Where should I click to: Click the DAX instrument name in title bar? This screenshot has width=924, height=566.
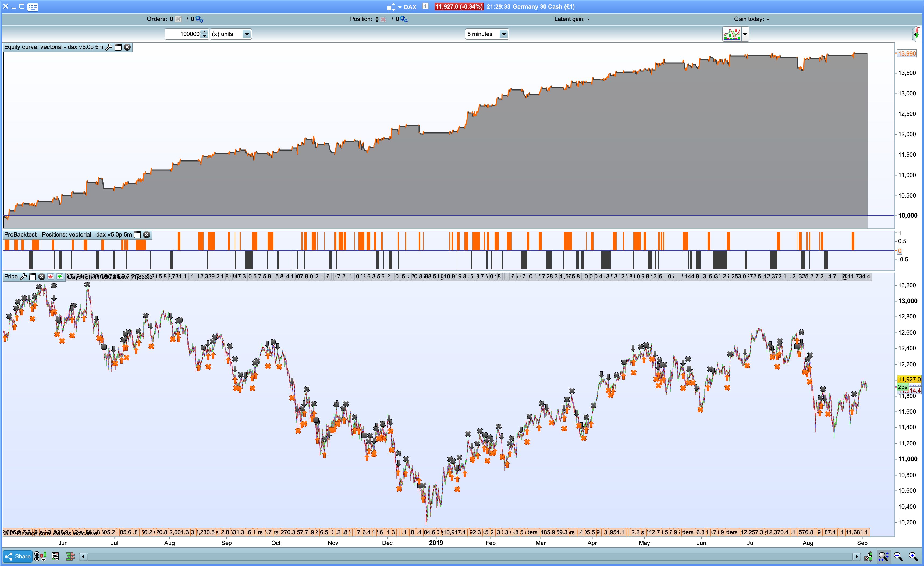click(x=410, y=7)
